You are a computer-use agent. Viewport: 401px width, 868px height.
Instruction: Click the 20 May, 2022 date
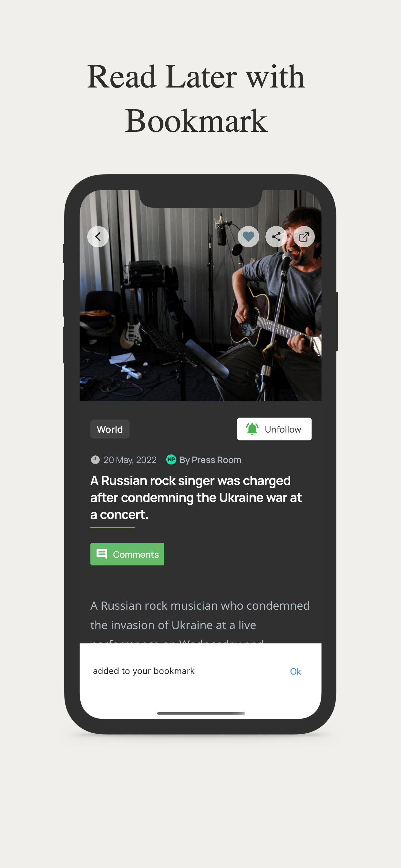(130, 460)
